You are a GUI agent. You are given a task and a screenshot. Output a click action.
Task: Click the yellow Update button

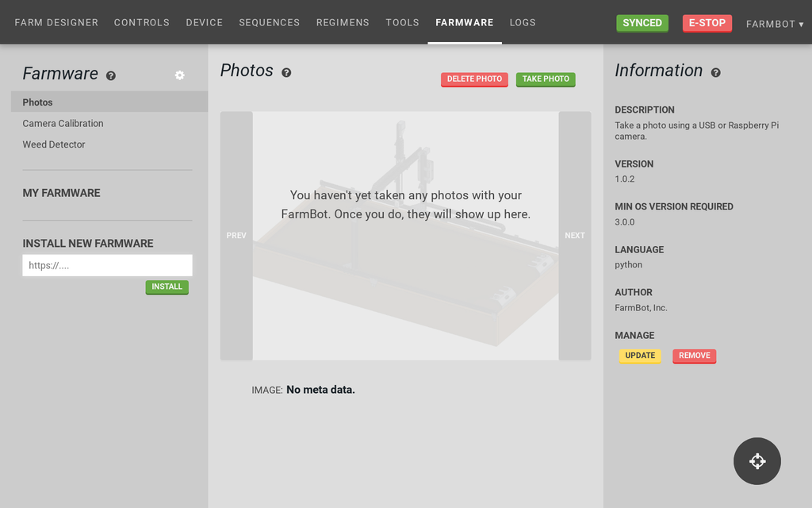pyautogui.click(x=640, y=356)
